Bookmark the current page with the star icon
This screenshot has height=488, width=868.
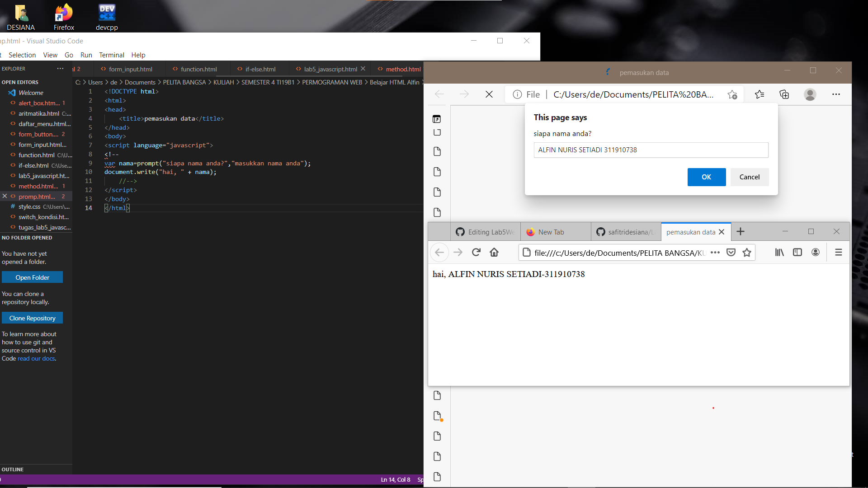coord(747,252)
